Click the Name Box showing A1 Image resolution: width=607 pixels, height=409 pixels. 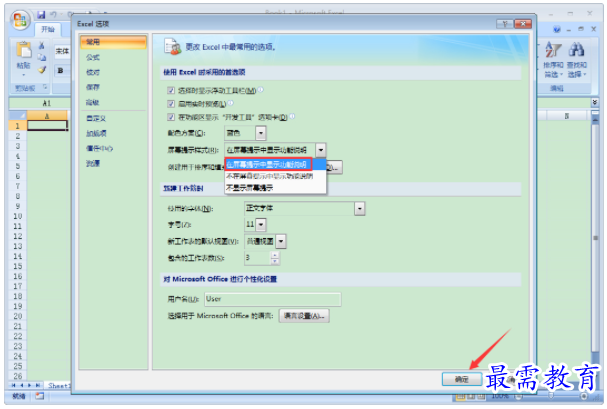point(40,103)
